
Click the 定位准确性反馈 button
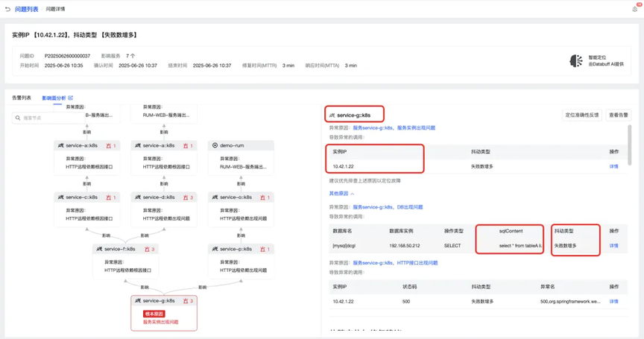(582, 115)
